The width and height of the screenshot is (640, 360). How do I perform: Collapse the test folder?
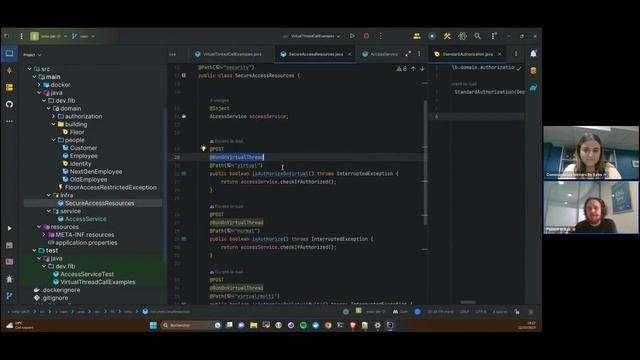coord(34,251)
